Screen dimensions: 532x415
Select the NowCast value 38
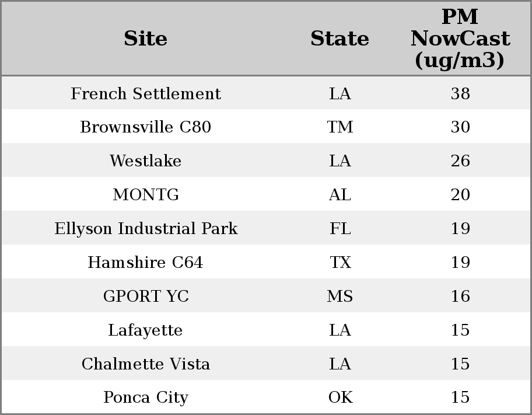(x=460, y=93)
